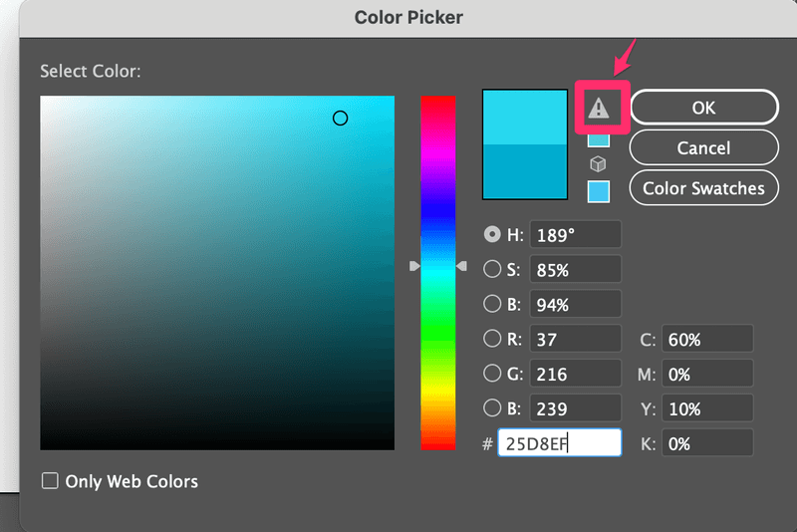Click the new color preview (top half)

[x=524, y=117]
